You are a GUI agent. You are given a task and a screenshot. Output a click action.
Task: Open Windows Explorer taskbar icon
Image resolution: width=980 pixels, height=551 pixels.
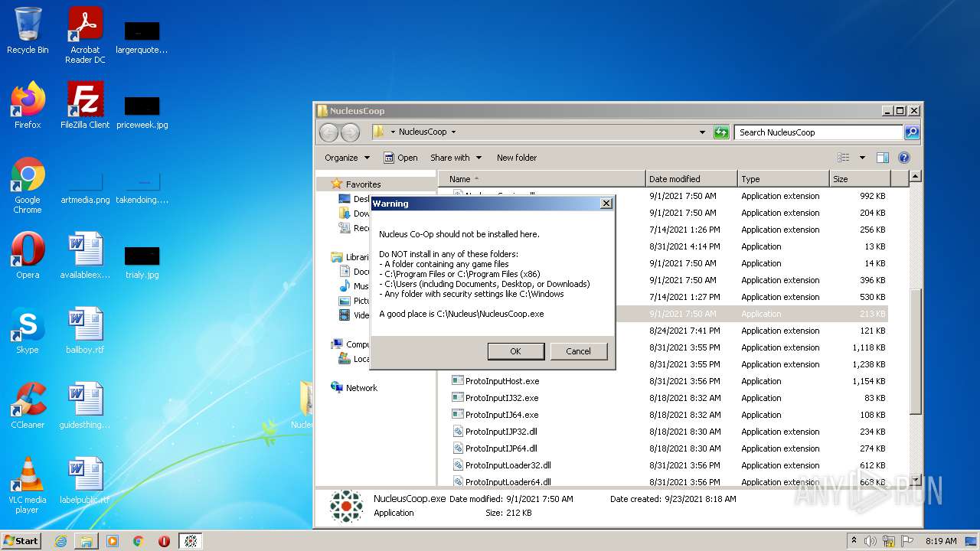87,541
